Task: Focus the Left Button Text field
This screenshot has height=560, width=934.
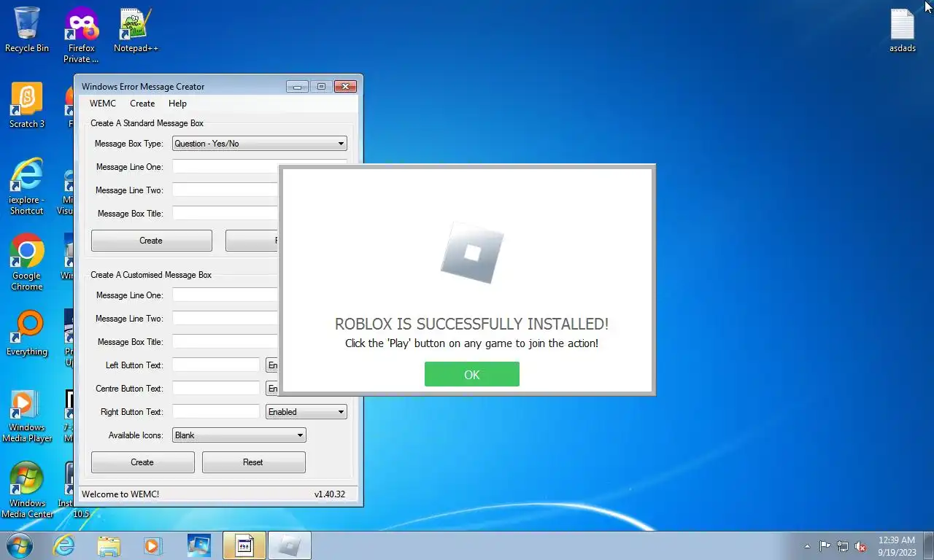Action: tap(216, 365)
